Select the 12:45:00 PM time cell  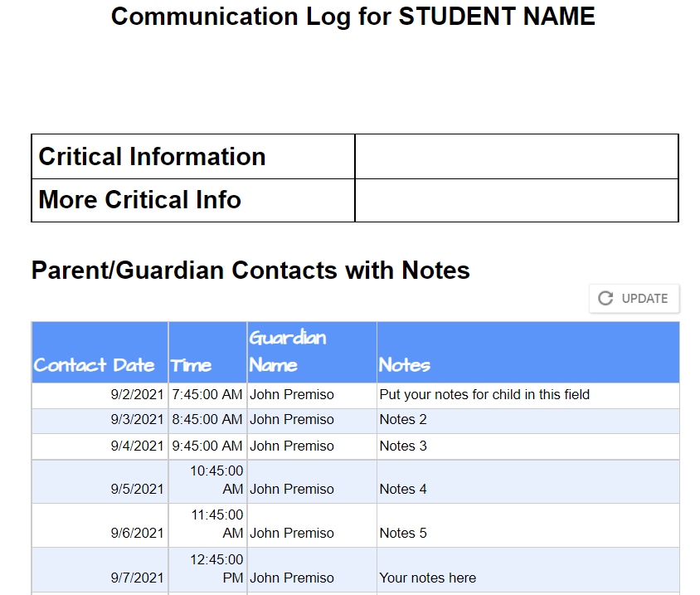coord(207,570)
